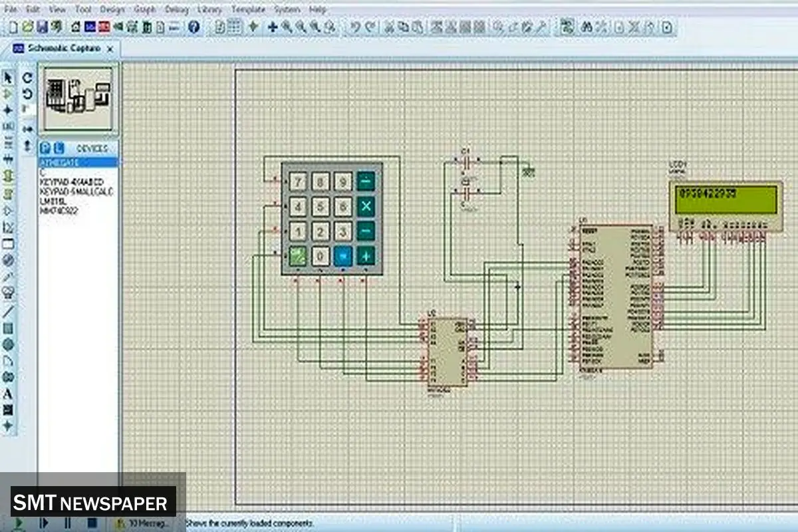Screen dimensions: 798x532
Task: Select the Terminals mode tool
Action: click(x=8, y=194)
